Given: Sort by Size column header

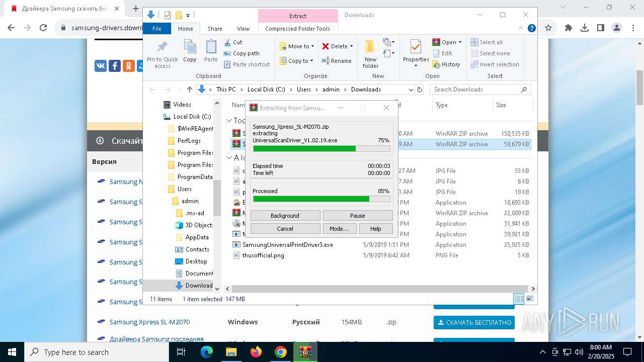Looking at the screenshot, I should pyautogui.click(x=512, y=105).
